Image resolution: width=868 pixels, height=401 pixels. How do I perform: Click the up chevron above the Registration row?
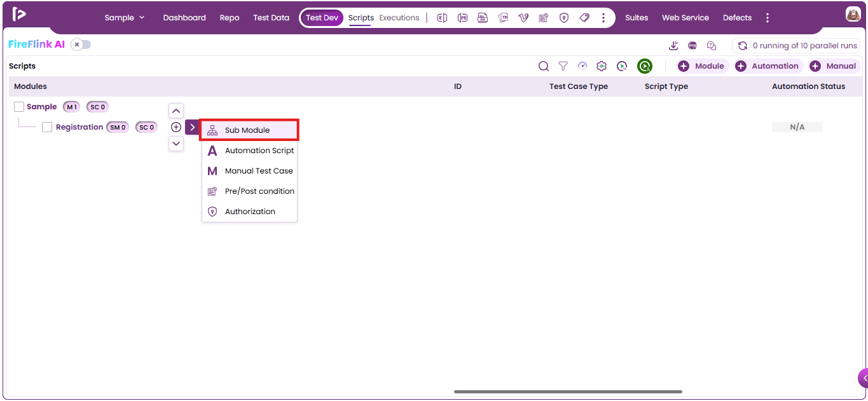pos(176,111)
